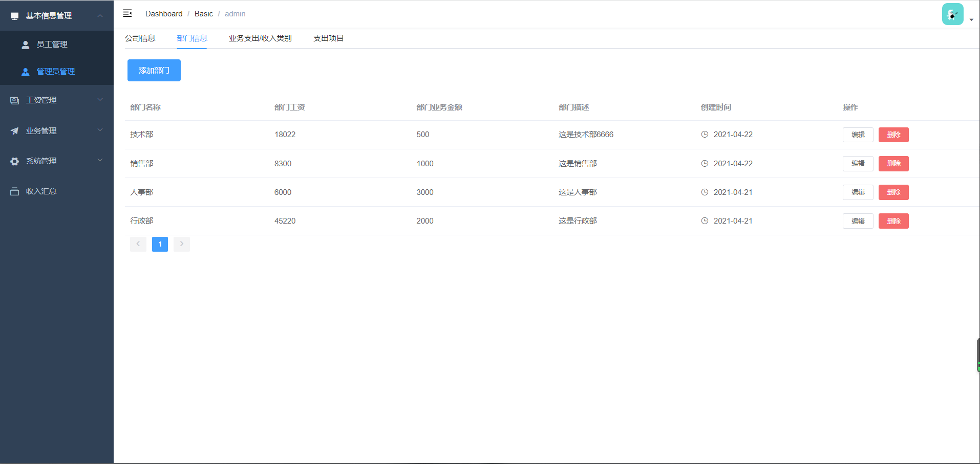980x464 pixels.
Task: Edit the 人事部 row
Action: 858,192
